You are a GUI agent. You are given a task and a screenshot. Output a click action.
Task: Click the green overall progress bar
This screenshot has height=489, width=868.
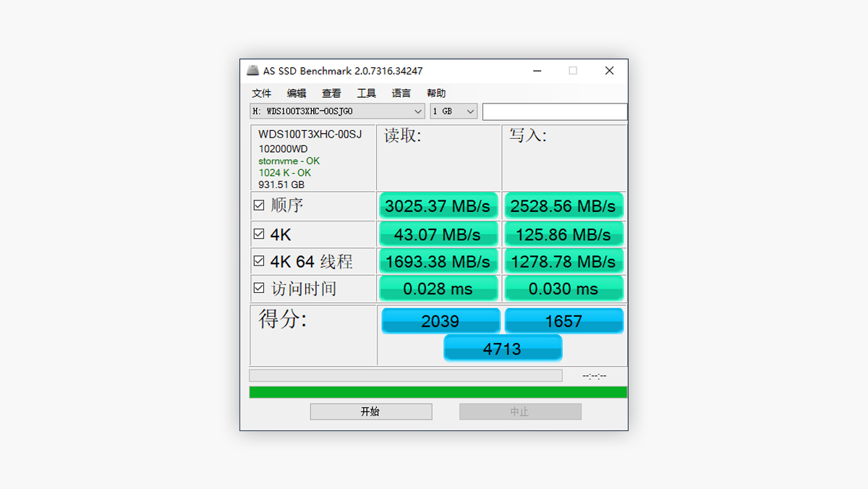tap(438, 392)
